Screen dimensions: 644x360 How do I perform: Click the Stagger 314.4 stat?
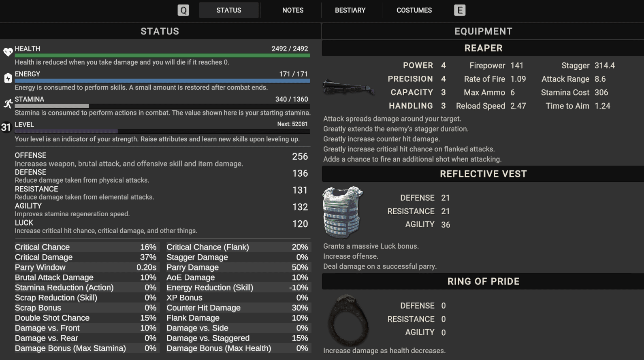click(x=588, y=66)
